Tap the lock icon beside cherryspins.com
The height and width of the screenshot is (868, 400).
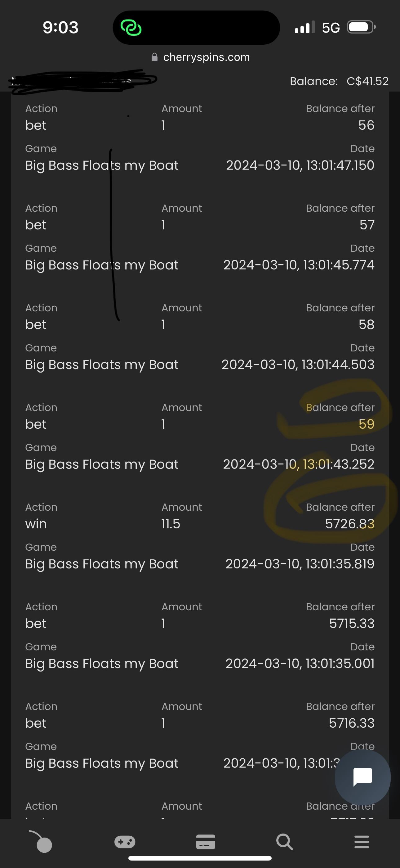(x=154, y=57)
